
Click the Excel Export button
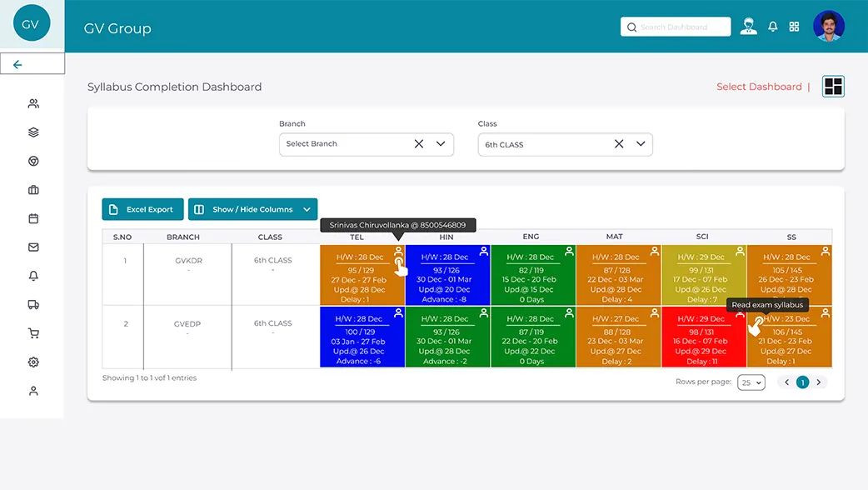[x=142, y=209]
